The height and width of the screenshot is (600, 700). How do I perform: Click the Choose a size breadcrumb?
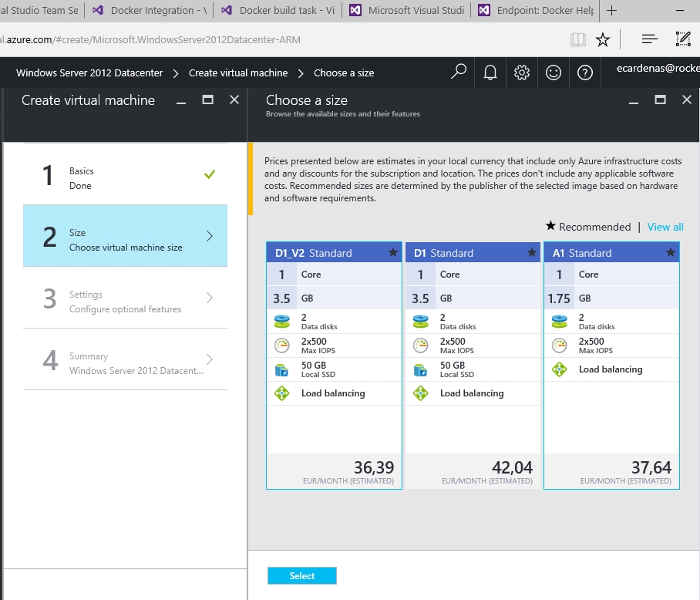(344, 72)
